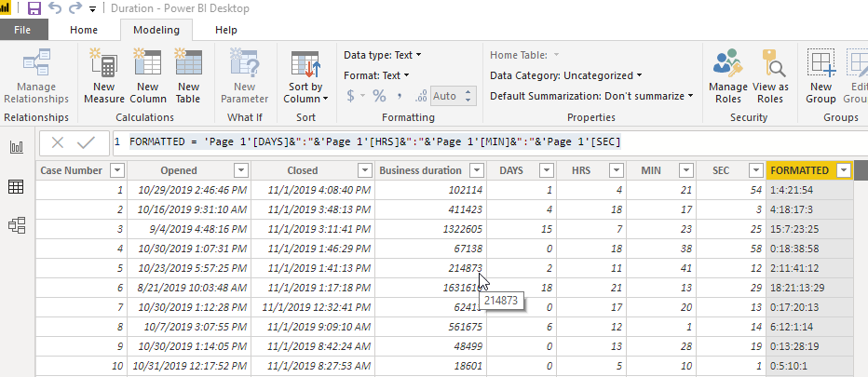
Task: Open FORMATTED column filter dropdown
Action: (x=844, y=170)
